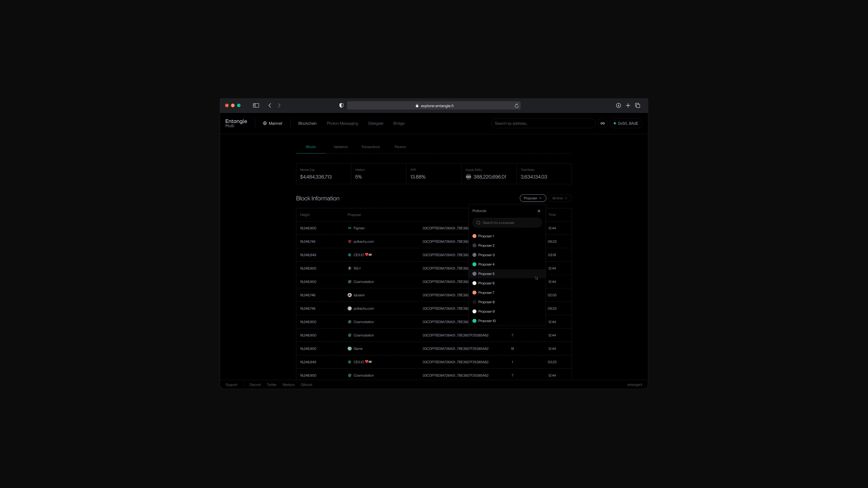Open the All time range dropdown
Viewport: 868px width, 488px height.
click(560, 198)
